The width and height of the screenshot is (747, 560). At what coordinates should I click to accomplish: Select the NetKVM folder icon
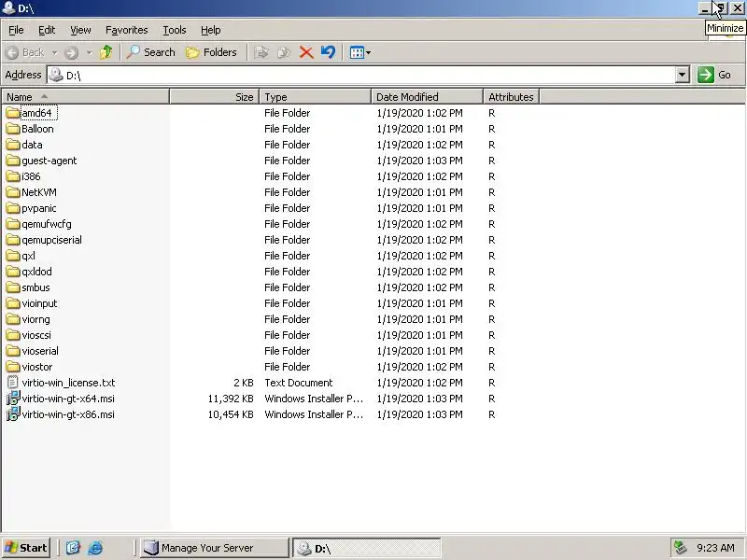pyautogui.click(x=13, y=192)
